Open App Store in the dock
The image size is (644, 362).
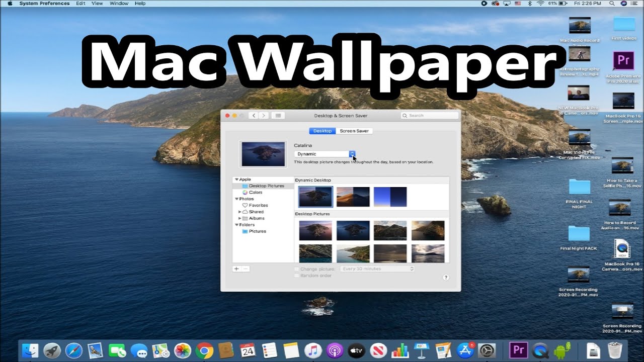tap(465, 350)
